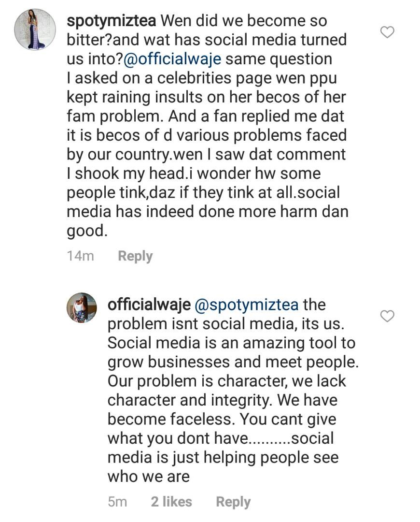Screen dimensions: 420x522
Task: Click the 5m timestamp
Action: 117,502
